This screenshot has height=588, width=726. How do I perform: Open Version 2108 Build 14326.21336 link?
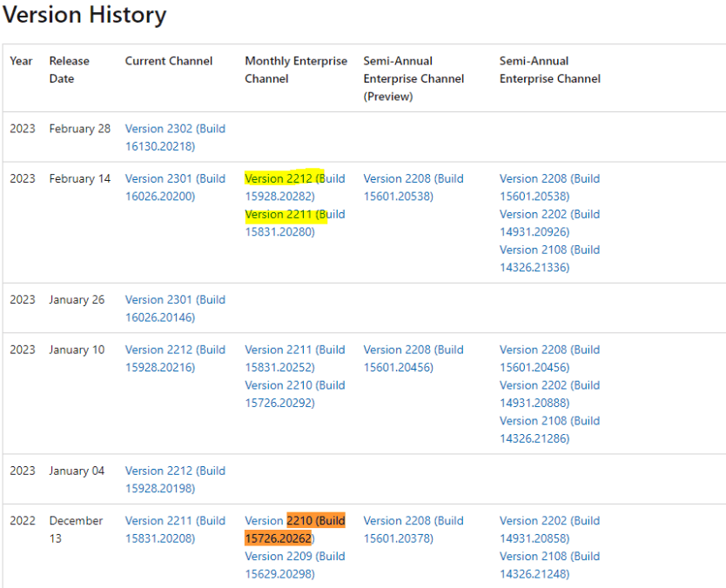[549, 258]
